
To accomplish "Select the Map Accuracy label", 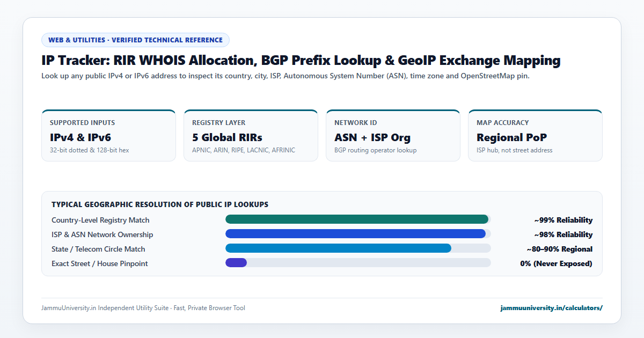I will [x=503, y=123].
